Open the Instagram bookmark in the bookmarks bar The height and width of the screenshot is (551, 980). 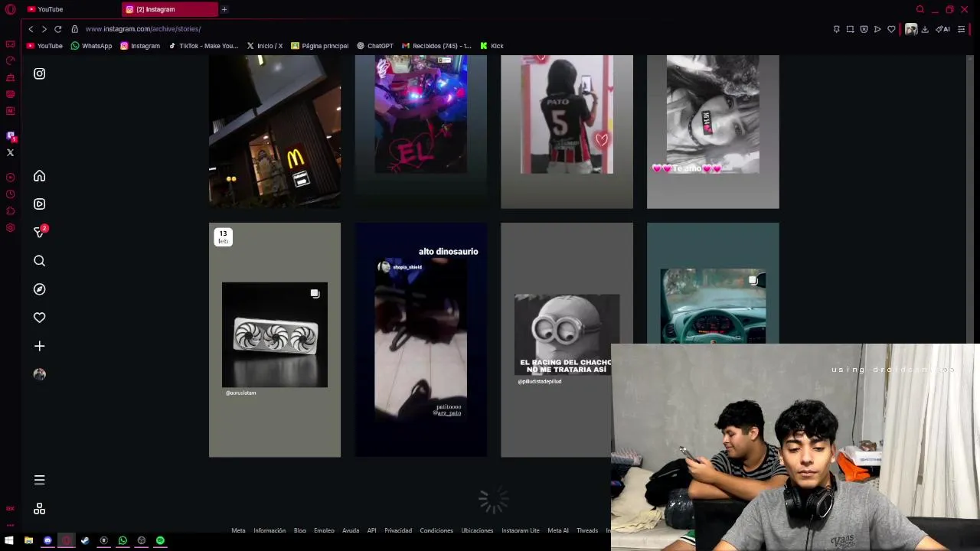140,46
